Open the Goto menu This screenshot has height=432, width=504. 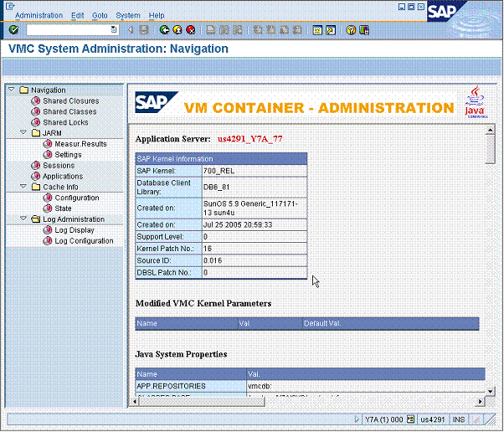(100, 15)
